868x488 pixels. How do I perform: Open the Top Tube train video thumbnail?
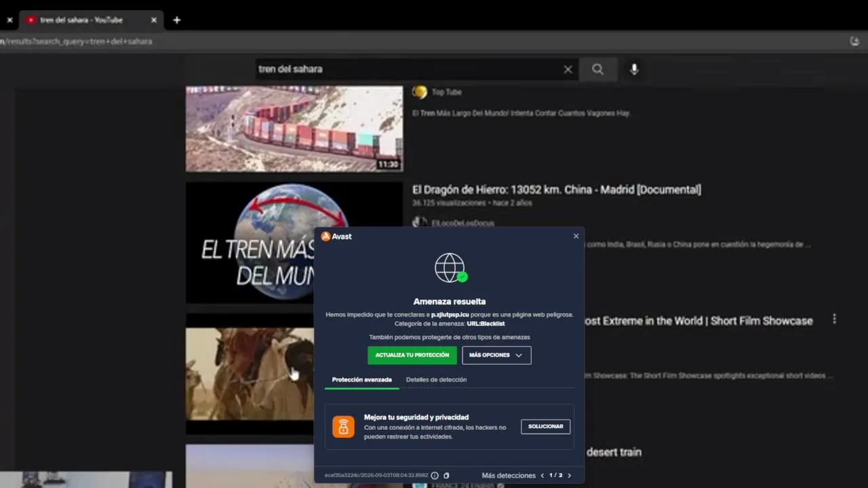pos(294,128)
